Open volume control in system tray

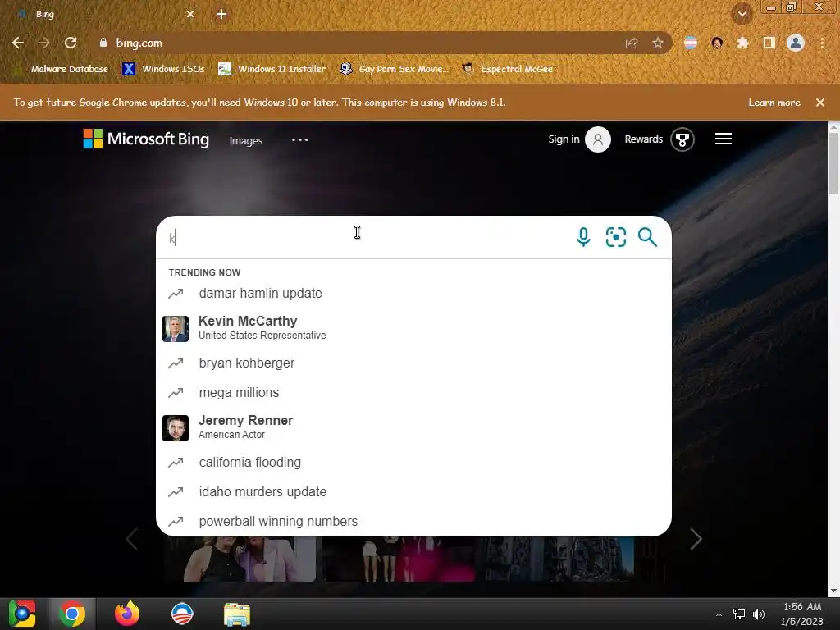pos(759,614)
